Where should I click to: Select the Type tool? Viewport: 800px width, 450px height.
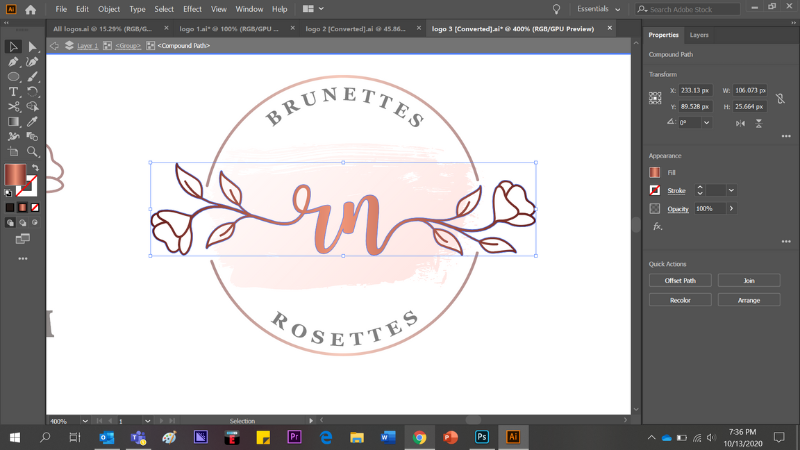14,91
